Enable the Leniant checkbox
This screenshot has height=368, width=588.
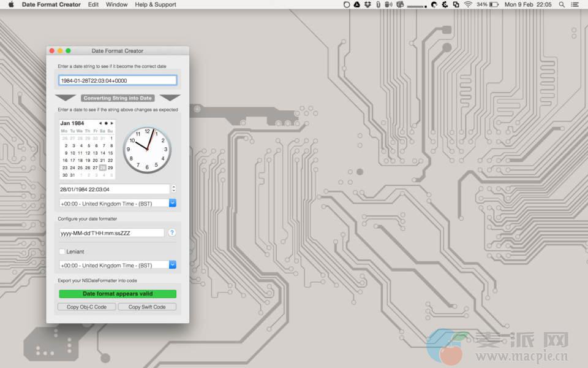62,251
